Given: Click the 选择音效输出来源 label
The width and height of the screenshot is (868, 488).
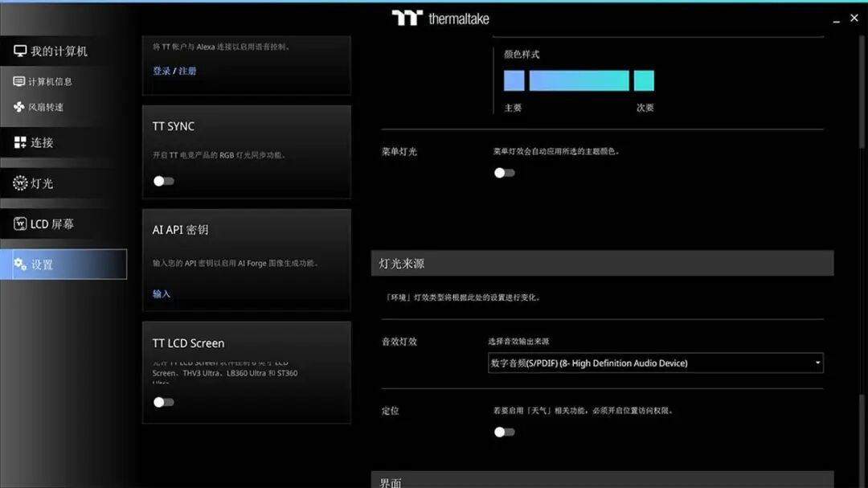Looking at the screenshot, I should coord(518,341).
